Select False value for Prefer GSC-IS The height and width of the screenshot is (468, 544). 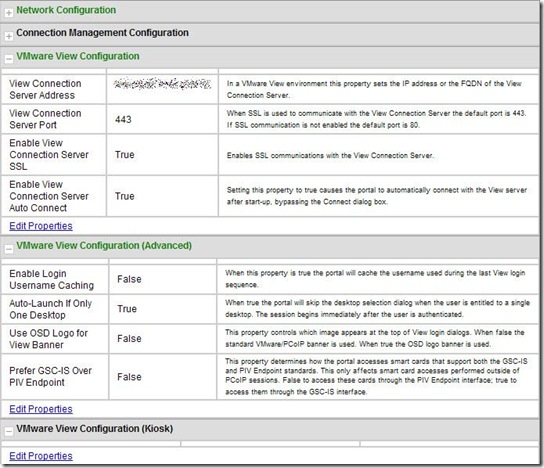pos(129,377)
